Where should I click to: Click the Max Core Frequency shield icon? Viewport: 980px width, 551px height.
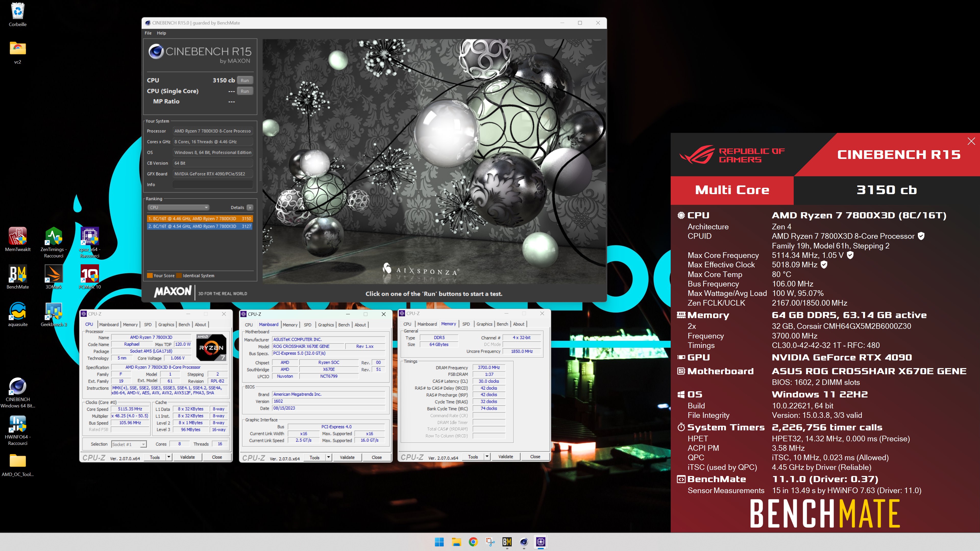point(850,255)
